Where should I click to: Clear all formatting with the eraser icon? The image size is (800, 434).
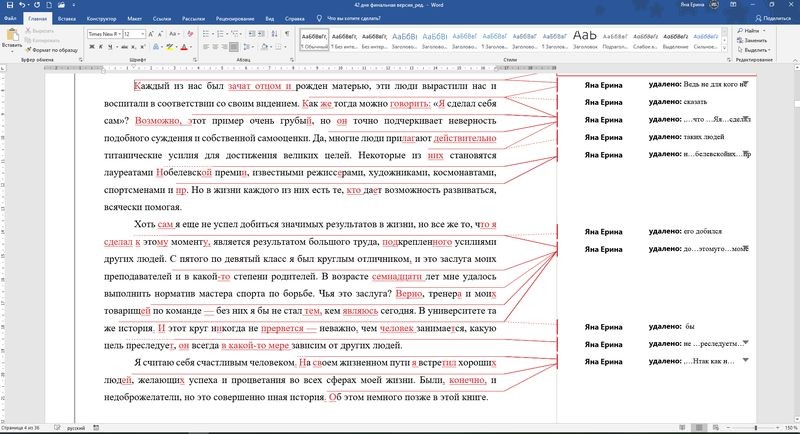pyautogui.click(x=190, y=34)
